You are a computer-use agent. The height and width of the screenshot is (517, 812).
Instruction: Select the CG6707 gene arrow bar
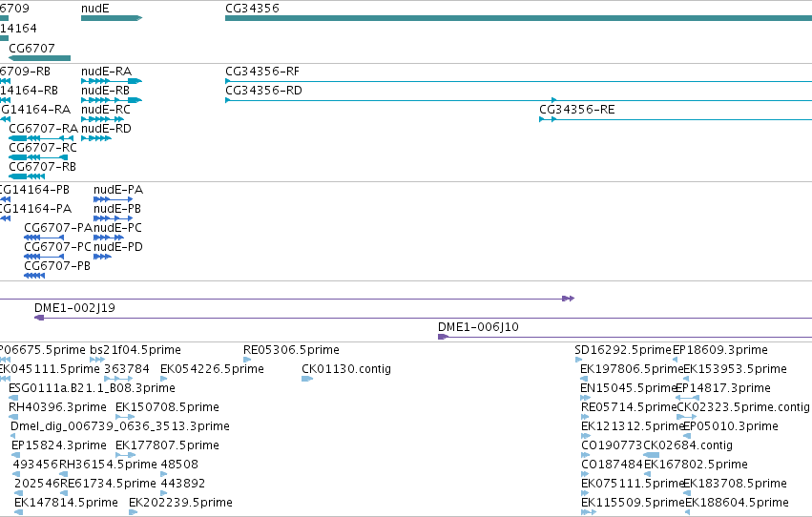(40, 58)
